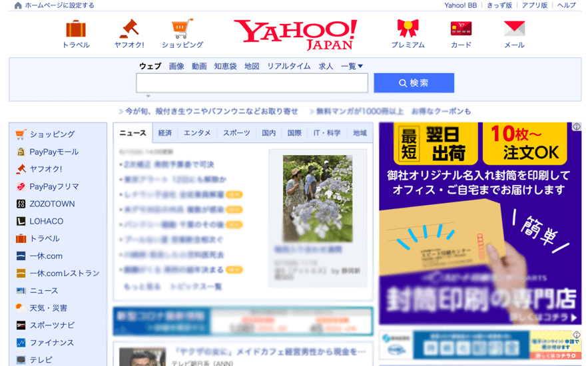The width and height of the screenshot is (588, 366).
Task: Switch to the IT・科学 news tab
Action: tap(327, 133)
